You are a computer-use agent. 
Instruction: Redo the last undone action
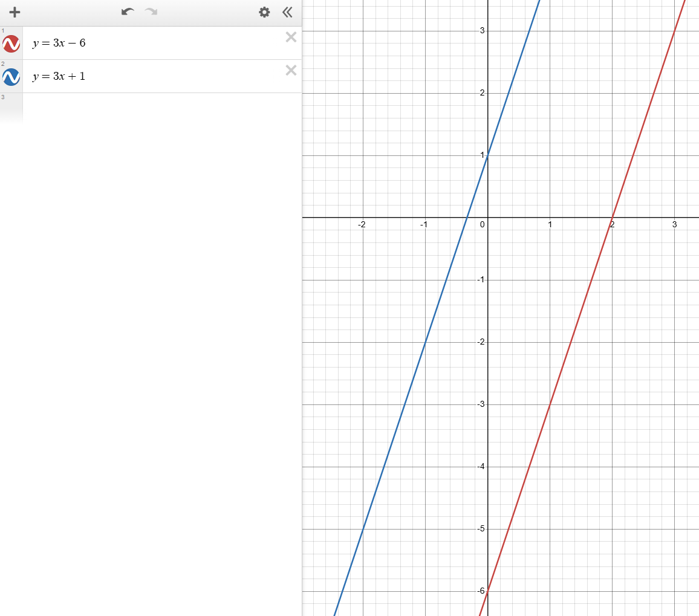click(151, 12)
